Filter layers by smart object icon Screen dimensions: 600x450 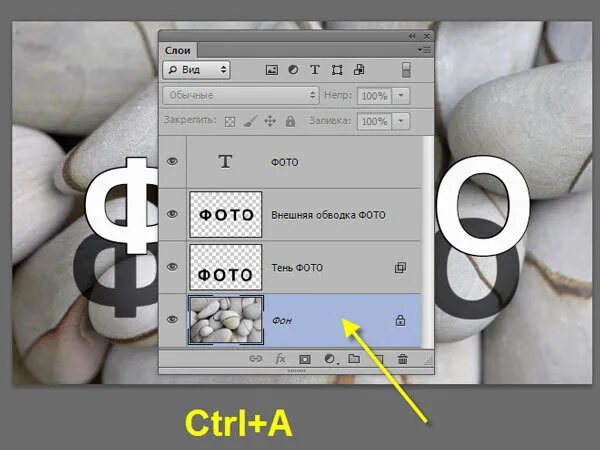(359, 70)
